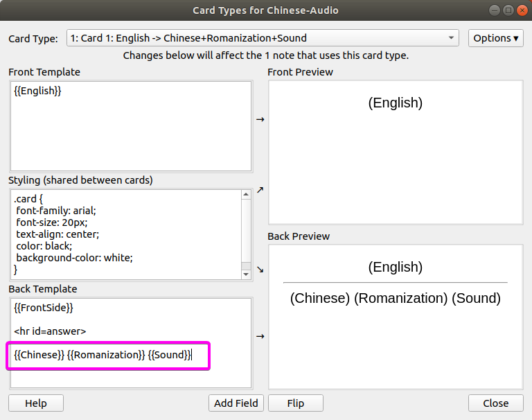Image resolution: width=532 pixels, height=420 pixels.
Task: Click the <hr id=answer> line
Action: (50, 331)
